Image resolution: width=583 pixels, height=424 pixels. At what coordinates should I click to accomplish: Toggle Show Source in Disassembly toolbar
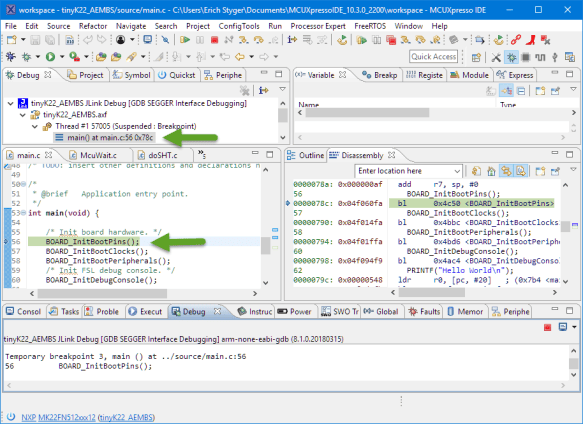521,171
